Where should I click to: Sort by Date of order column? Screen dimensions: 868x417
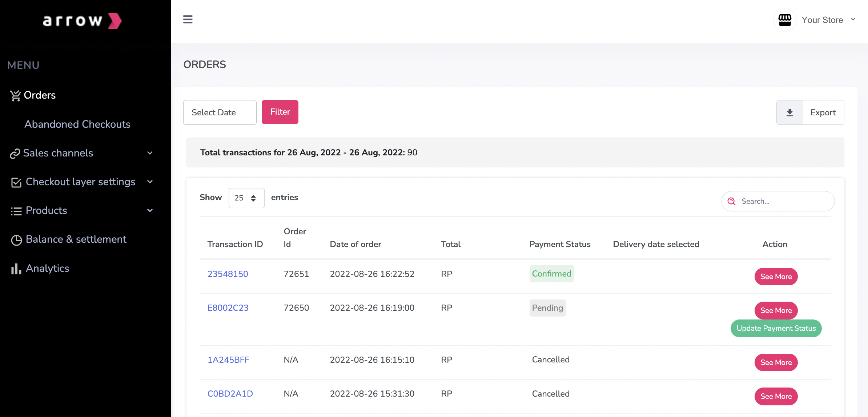pyautogui.click(x=355, y=244)
